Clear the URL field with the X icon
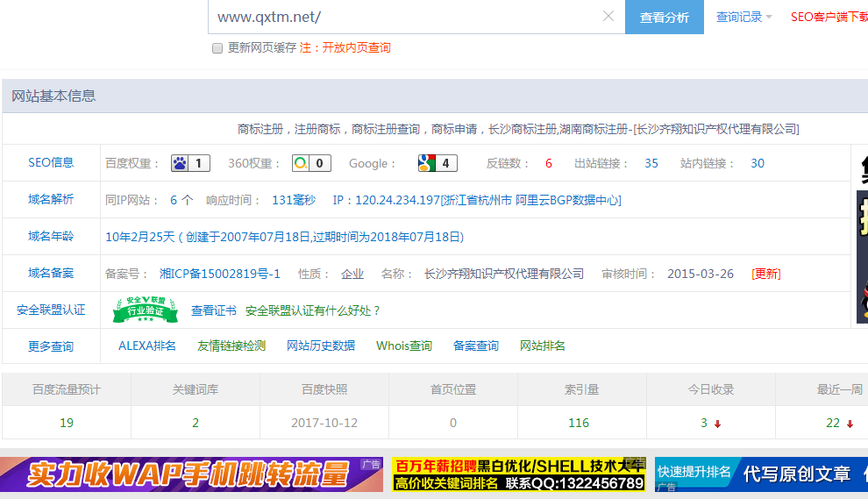868x499 pixels. tap(608, 16)
